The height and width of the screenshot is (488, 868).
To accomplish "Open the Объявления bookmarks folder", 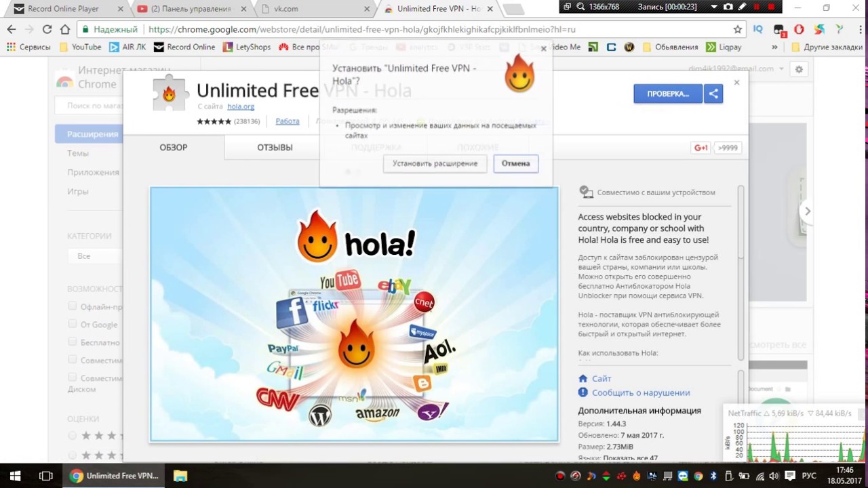I will 670,47.
